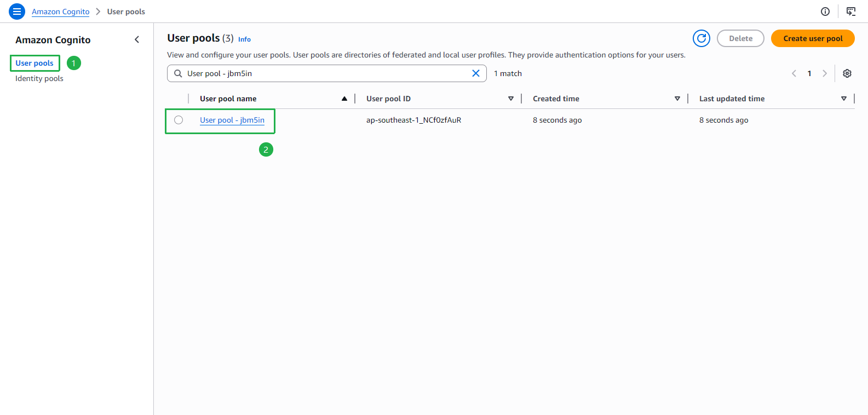
Task: Go to previous page of results
Action: coord(794,73)
